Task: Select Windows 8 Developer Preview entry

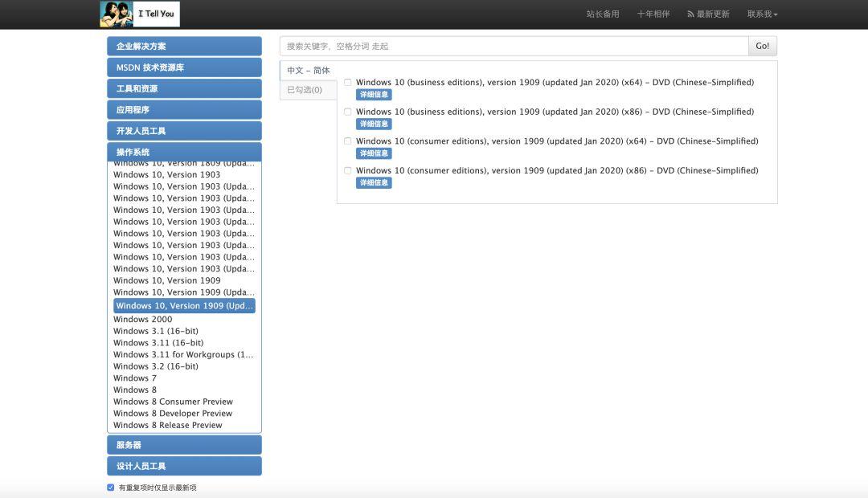Action: click(x=173, y=414)
